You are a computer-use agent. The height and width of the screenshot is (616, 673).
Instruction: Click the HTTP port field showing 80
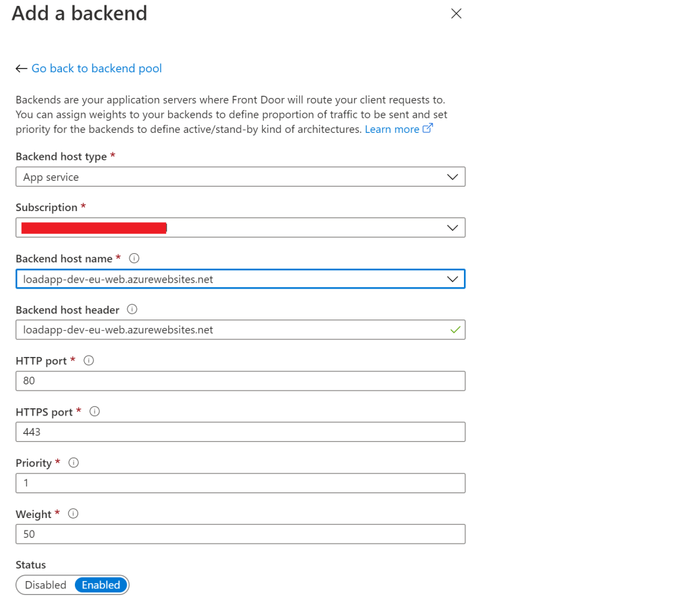[x=240, y=381]
